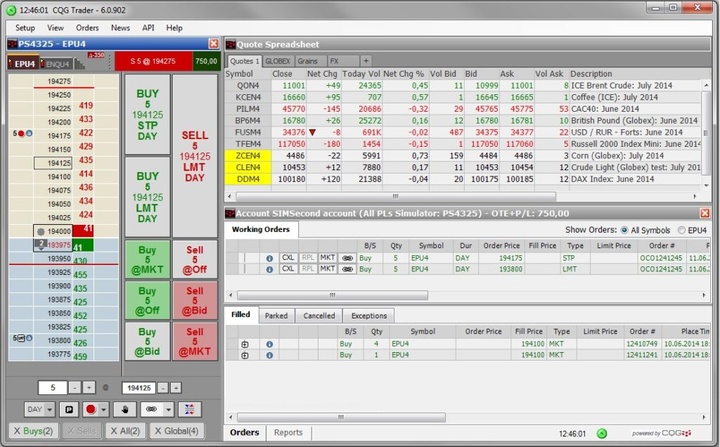The height and width of the screenshot is (447, 720).
Task: Open the dropdown arrow next to chain link button
Action: (169, 409)
